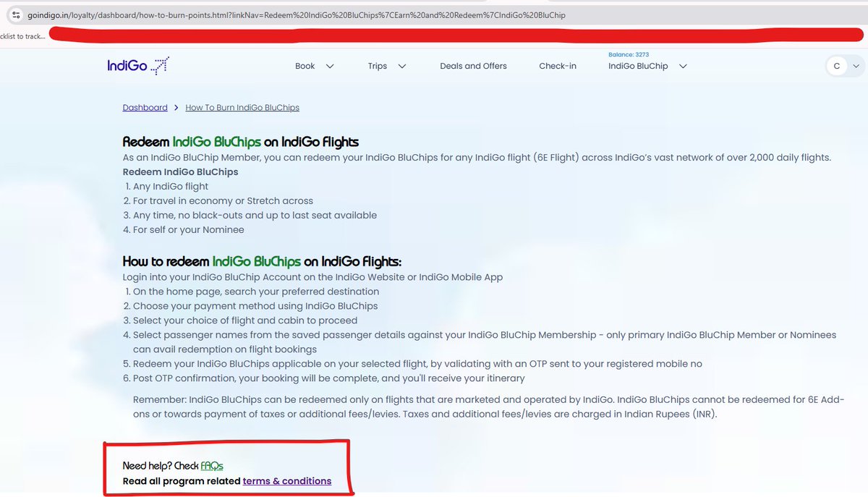Open the terms & conditions link
Image resolution: width=868 pixels, height=497 pixels.
[287, 481]
